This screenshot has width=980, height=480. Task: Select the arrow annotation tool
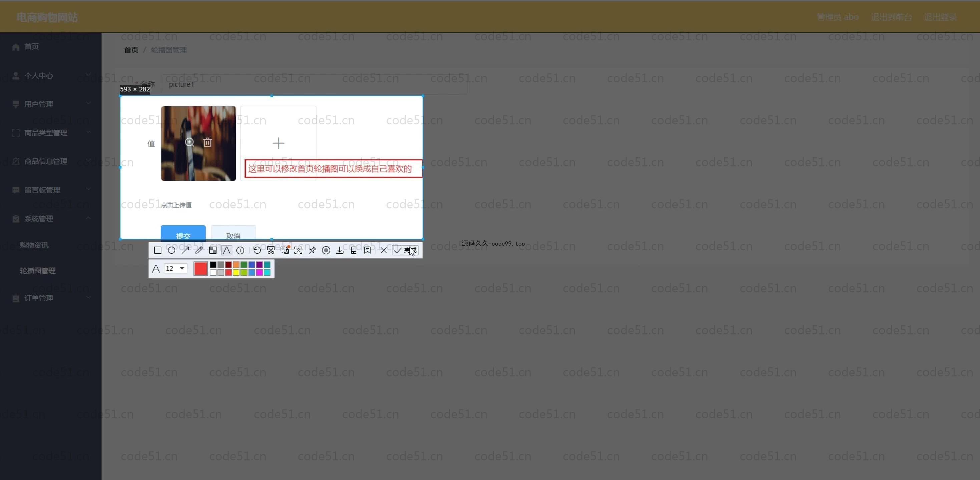tap(185, 250)
